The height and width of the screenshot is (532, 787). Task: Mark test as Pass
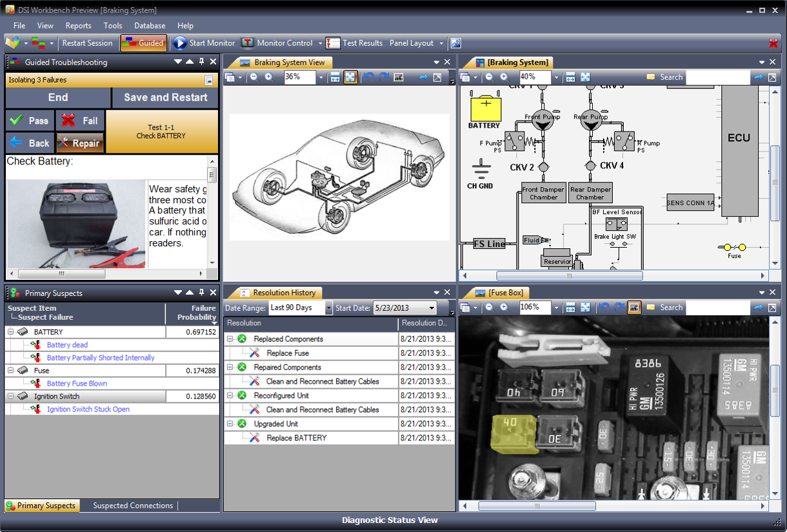tap(30, 121)
